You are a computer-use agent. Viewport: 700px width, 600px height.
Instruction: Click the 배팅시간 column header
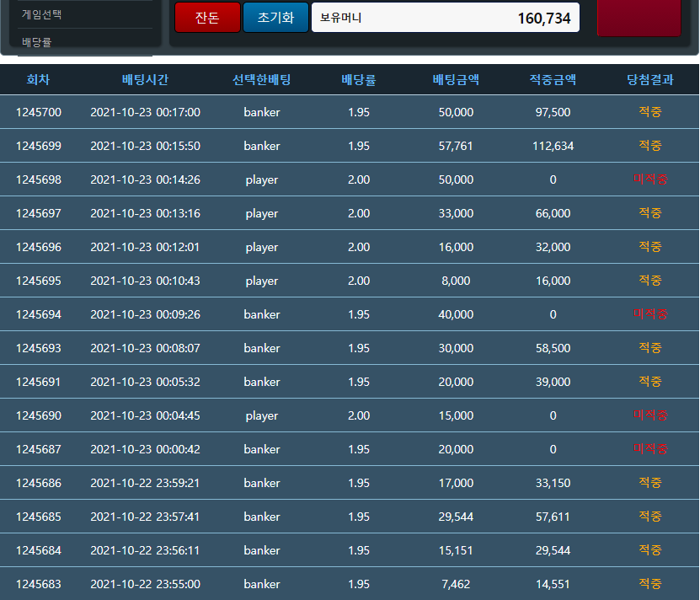coord(145,79)
